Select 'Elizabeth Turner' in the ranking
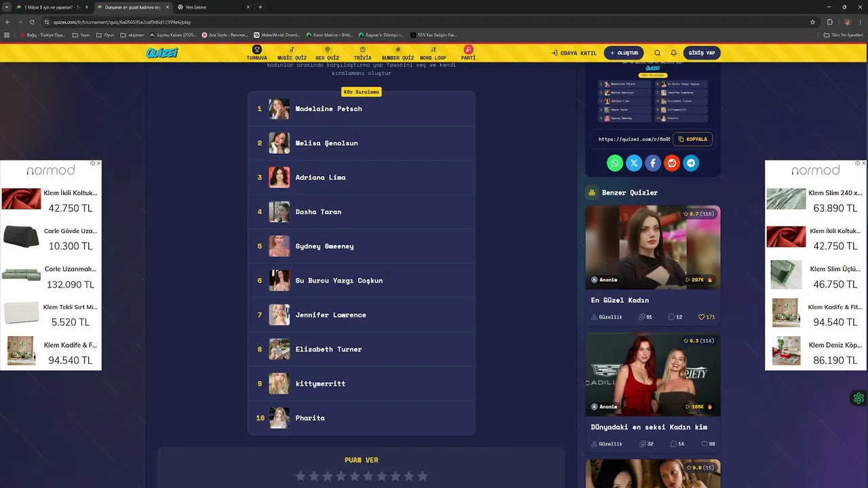 pos(328,349)
